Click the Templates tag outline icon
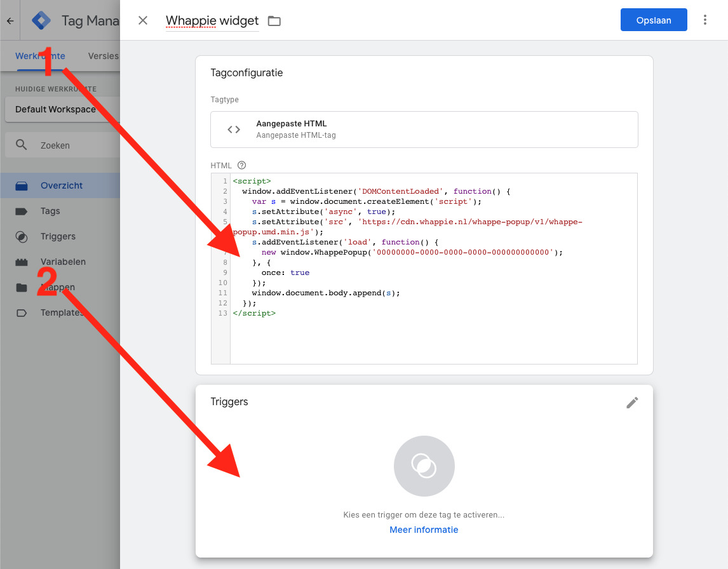 (22, 313)
